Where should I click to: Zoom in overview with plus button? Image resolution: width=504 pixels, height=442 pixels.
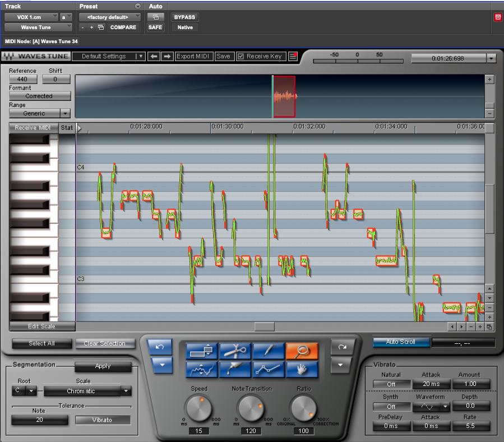click(x=489, y=79)
